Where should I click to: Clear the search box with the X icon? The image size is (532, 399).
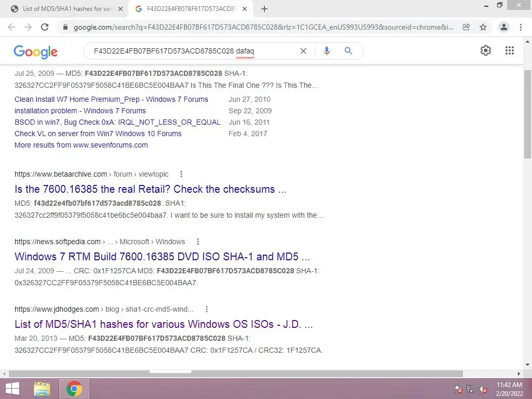pyautogui.click(x=303, y=51)
